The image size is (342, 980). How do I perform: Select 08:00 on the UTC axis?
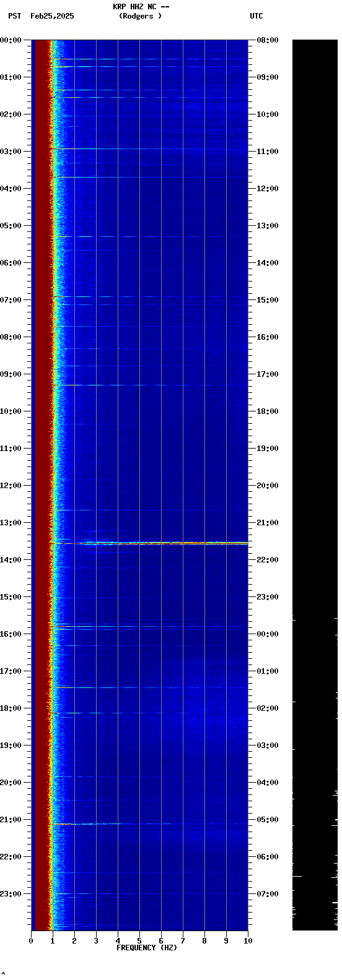click(x=268, y=40)
